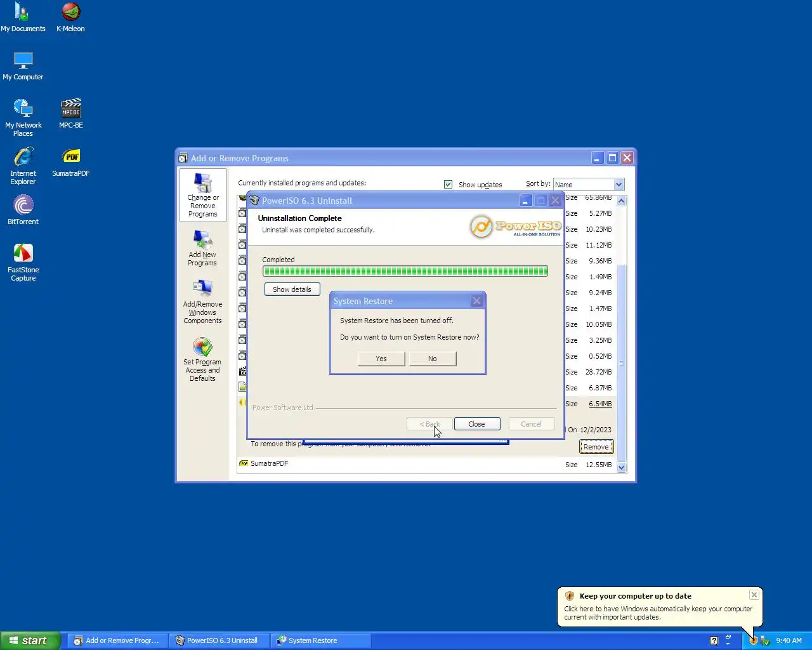Click the uninstall completed progress bar
Viewport: 812px width, 650px height.
(x=405, y=271)
